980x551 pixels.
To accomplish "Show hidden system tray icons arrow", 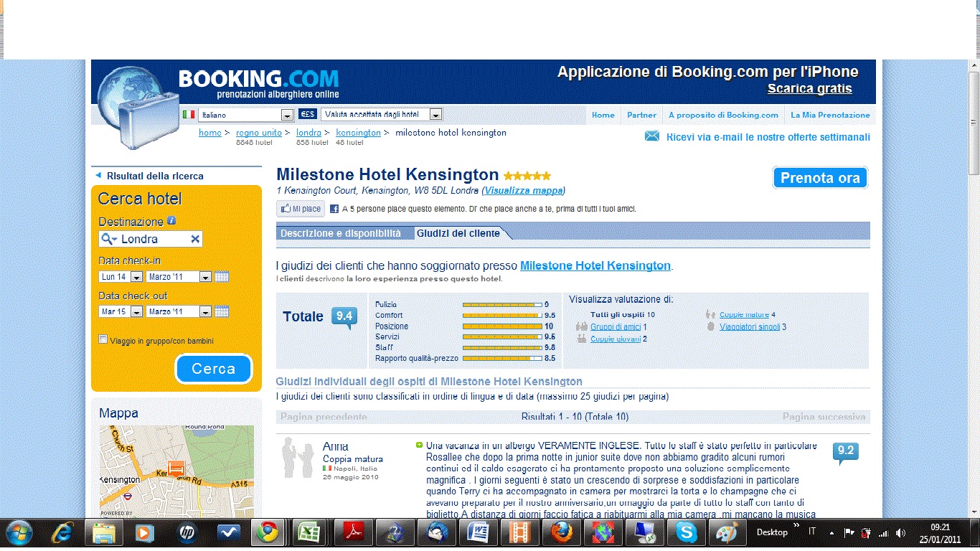I will pyautogui.click(x=832, y=533).
